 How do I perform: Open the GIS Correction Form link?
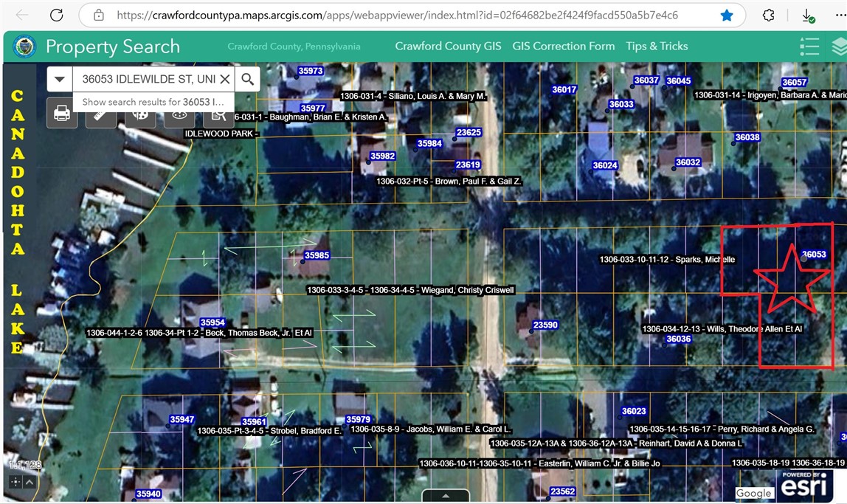click(563, 46)
